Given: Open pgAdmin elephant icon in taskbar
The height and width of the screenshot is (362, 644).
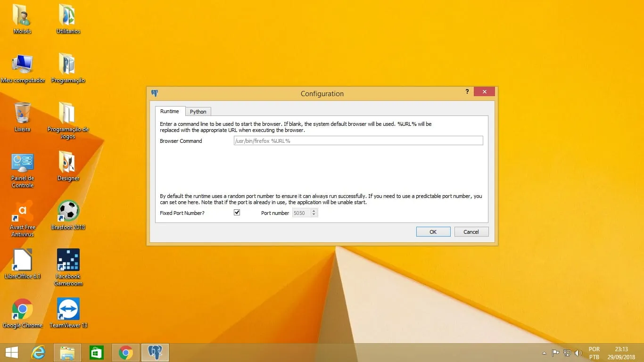Looking at the screenshot, I should (x=155, y=353).
